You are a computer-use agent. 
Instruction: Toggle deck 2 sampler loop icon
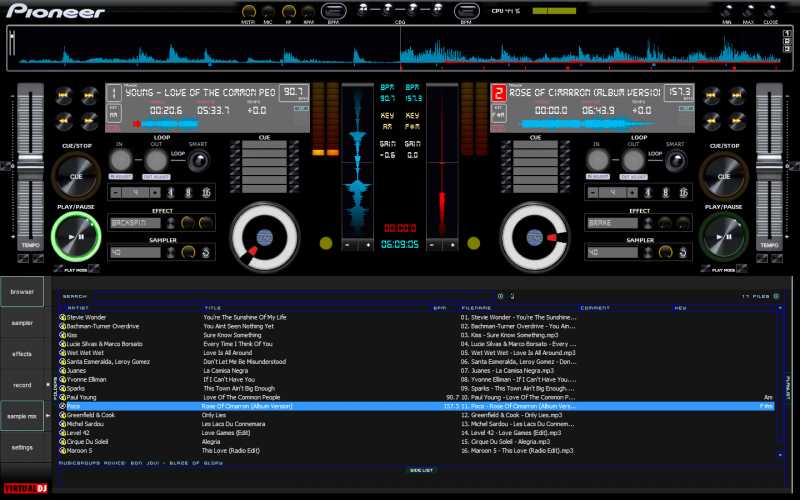683,252
